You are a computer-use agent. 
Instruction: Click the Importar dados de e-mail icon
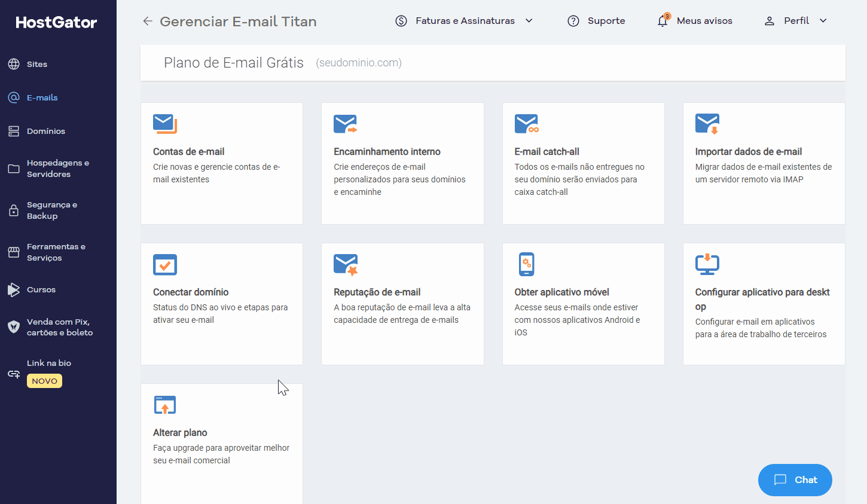707,124
